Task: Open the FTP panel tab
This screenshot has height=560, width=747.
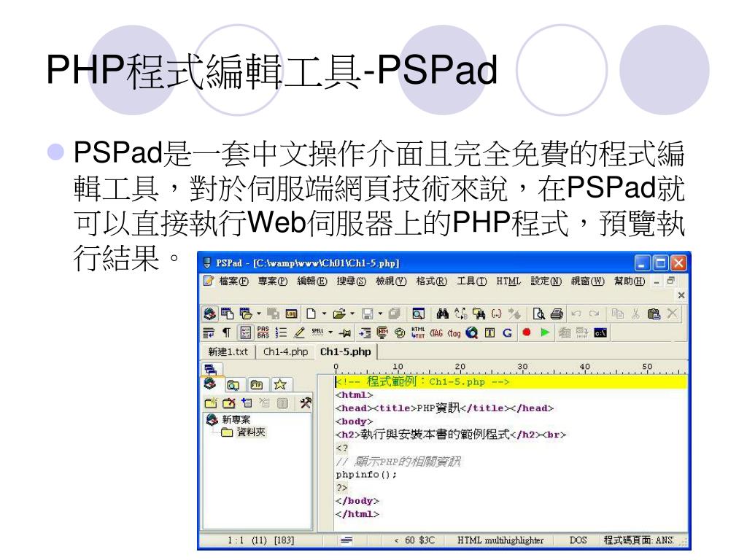Action: [x=257, y=384]
